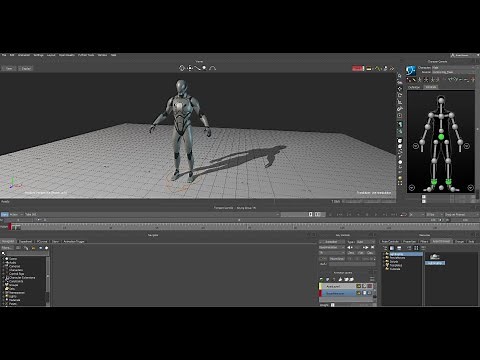Click the Flat key button

[x=360, y=253]
